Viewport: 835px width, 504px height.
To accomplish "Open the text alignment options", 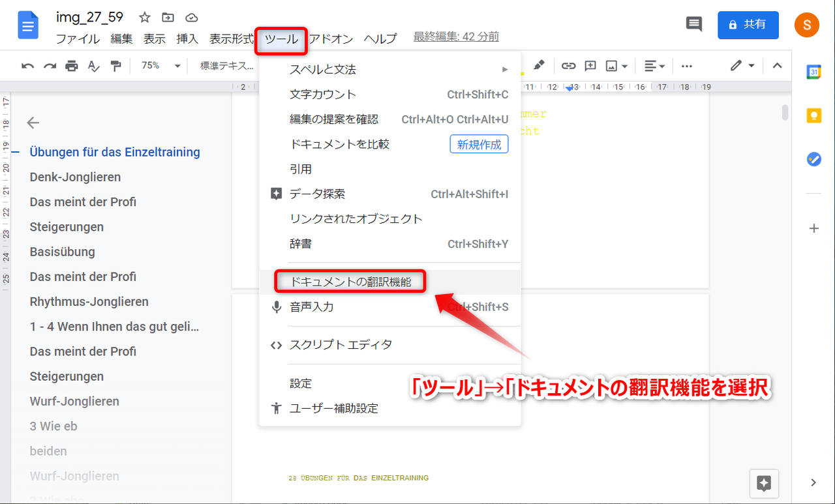I will pyautogui.click(x=654, y=66).
